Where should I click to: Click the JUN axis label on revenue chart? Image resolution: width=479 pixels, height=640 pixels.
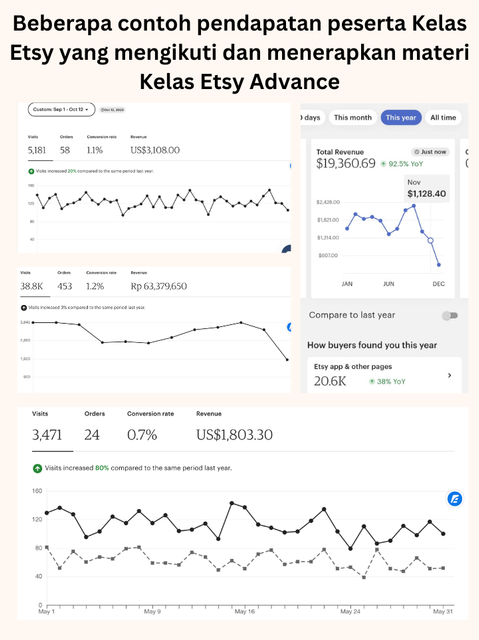click(388, 284)
